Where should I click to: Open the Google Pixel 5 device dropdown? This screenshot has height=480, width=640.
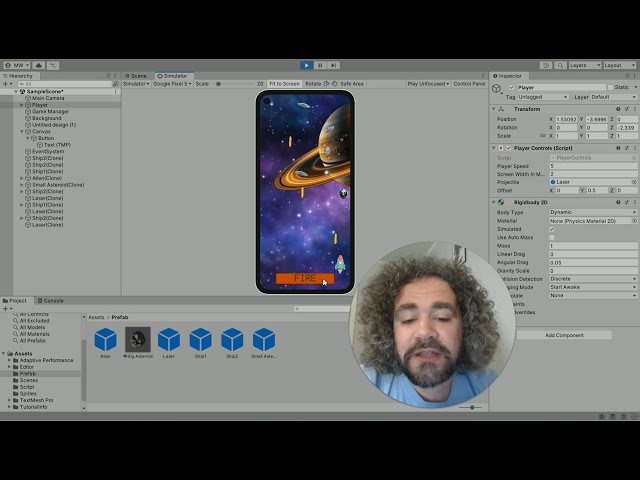click(172, 84)
